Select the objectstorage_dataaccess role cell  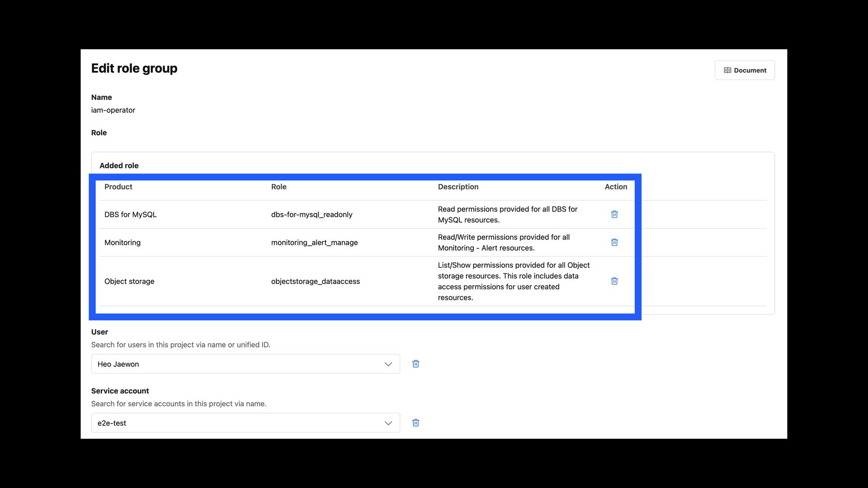click(x=316, y=282)
